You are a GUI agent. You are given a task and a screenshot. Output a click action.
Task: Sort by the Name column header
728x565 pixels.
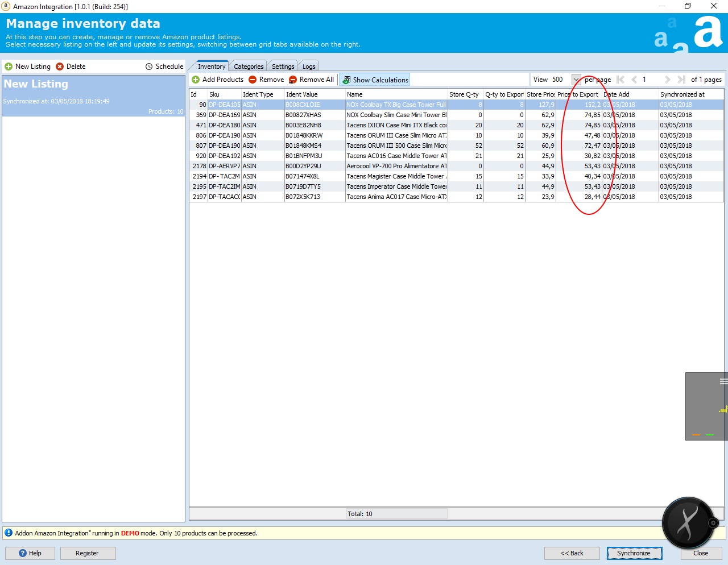pos(396,94)
